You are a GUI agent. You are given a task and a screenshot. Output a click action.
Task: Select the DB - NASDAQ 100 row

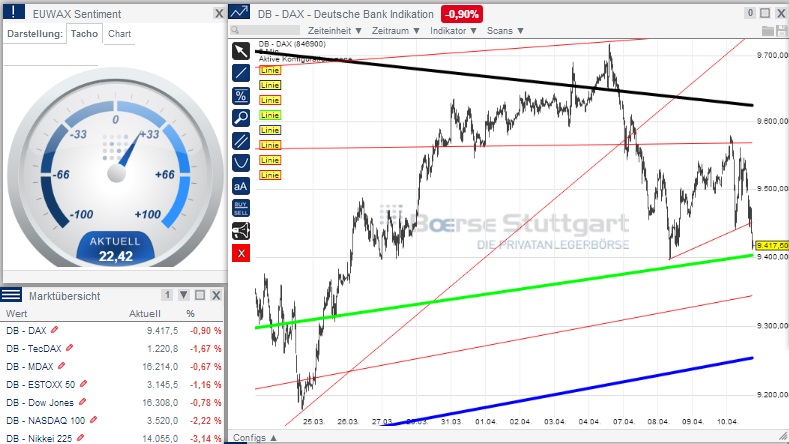[113, 420]
